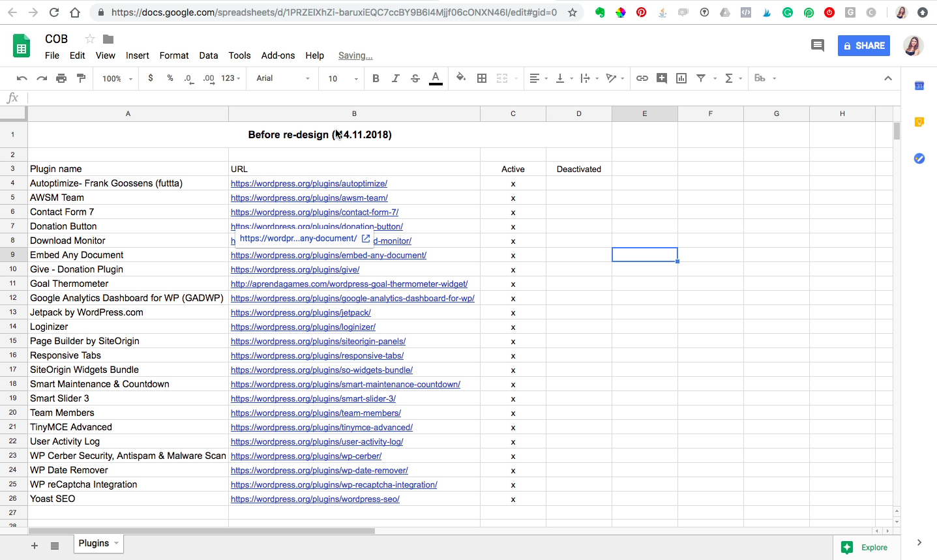
Task: Open the Keep side panel icon
Action: click(x=919, y=122)
